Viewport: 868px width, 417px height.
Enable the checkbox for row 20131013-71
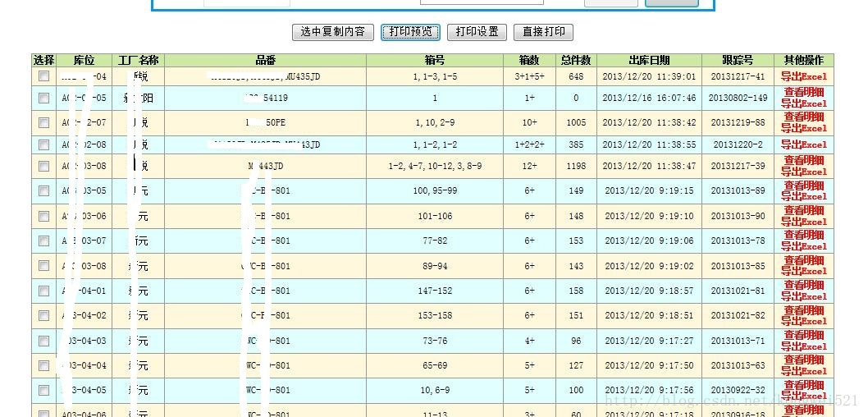43,341
